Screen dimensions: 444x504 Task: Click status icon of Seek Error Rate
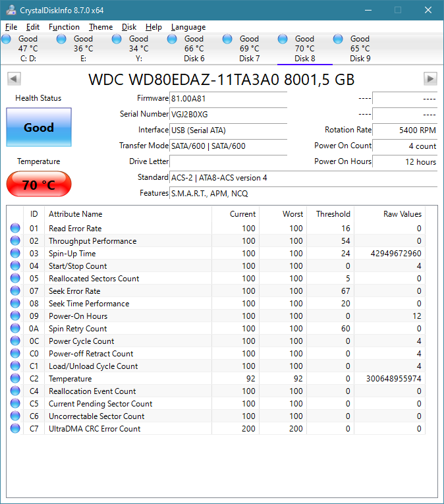15,291
